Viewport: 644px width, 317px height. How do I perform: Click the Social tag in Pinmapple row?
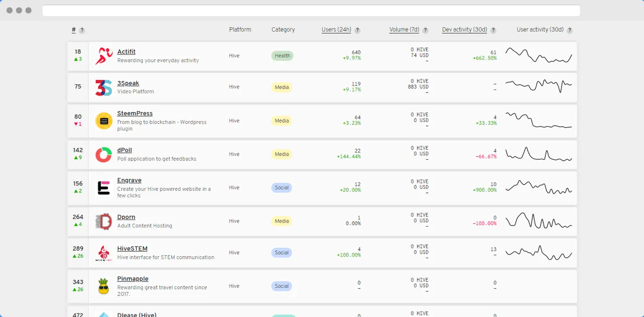tap(282, 286)
